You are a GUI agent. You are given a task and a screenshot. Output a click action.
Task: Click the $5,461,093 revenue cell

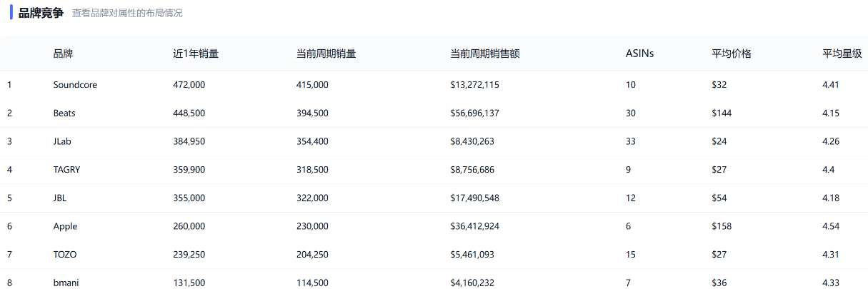472,255
